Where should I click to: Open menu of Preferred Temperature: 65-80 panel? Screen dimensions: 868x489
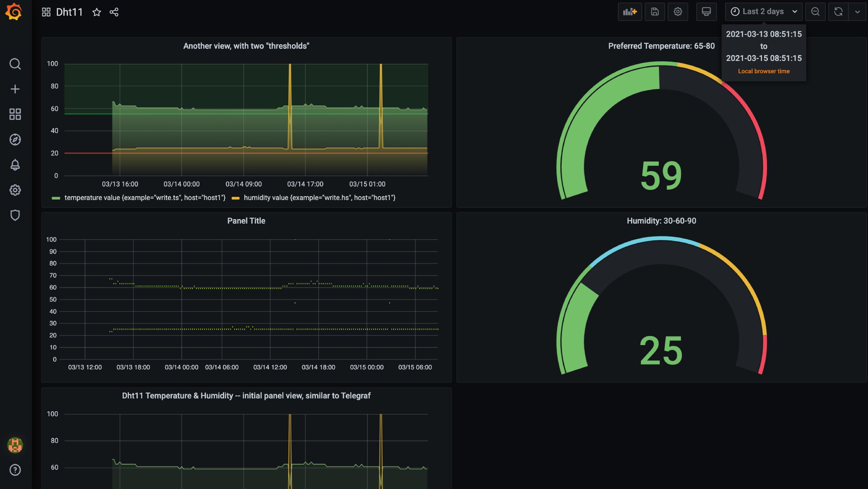[x=661, y=46]
